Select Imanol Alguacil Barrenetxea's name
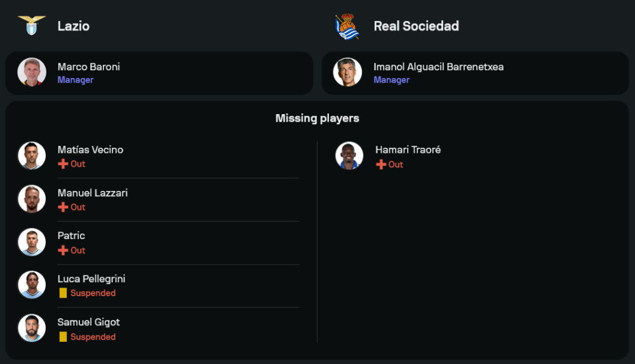Viewport: 635px width, 364px height. [x=438, y=67]
